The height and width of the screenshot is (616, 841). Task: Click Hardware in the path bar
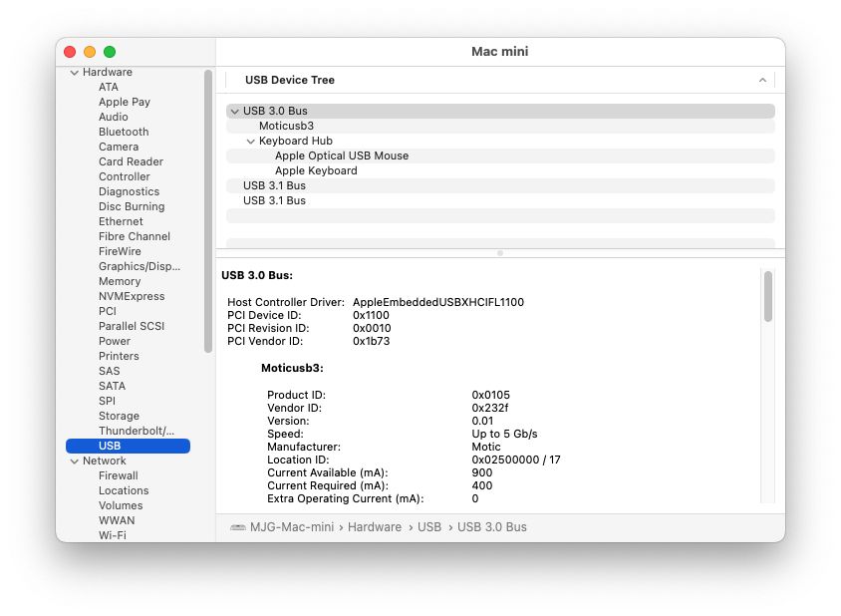tap(375, 527)
